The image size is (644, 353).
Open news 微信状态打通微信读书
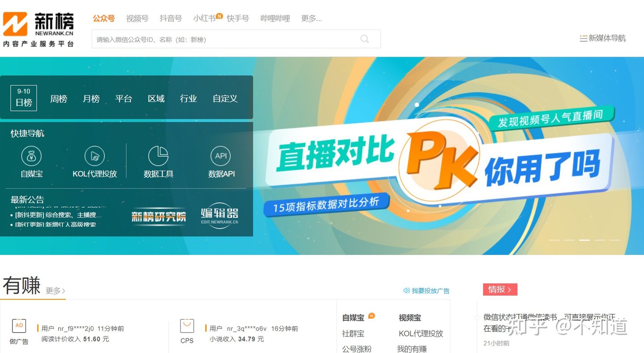click(x=550, y=323)
